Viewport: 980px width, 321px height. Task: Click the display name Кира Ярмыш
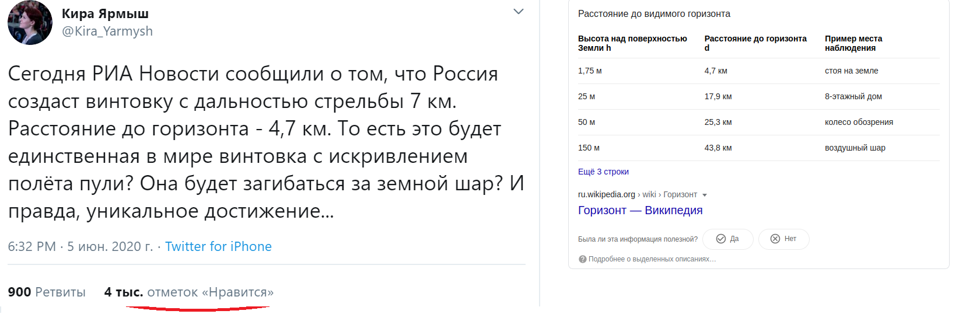[x=105, y=13]
